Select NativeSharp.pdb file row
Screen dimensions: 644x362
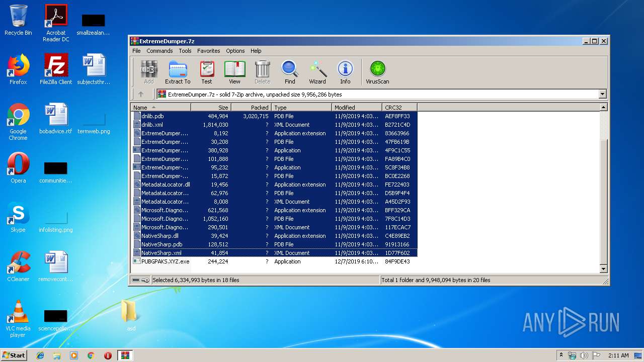pos(274,244)
